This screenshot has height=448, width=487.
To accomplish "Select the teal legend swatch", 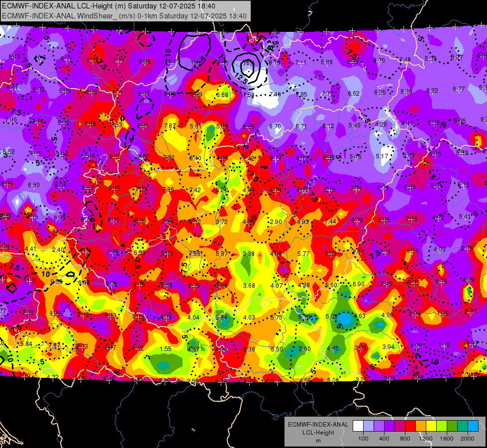I will tap(463, 426).
